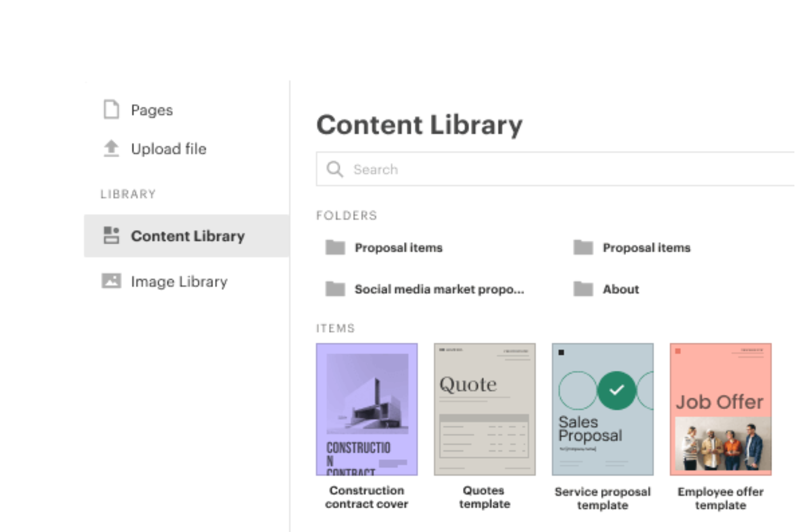798x532 pixels.
Task: Open the Social media market proposal folder icon
Action: (x=335, y=289)
